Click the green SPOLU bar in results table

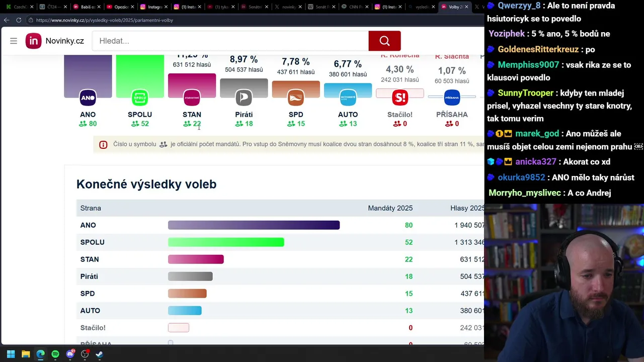tap(226, 242)
